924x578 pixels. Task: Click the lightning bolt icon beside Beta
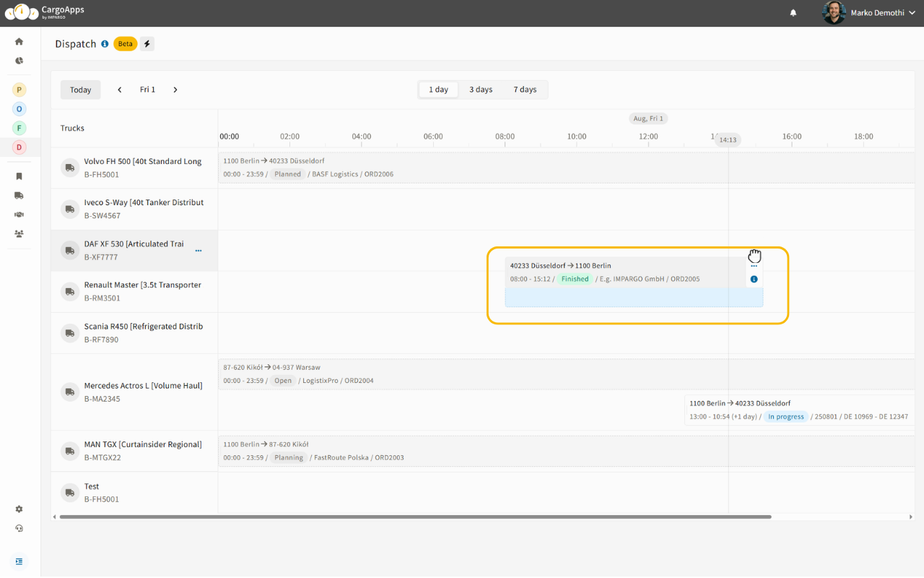[x=147, y=44]
